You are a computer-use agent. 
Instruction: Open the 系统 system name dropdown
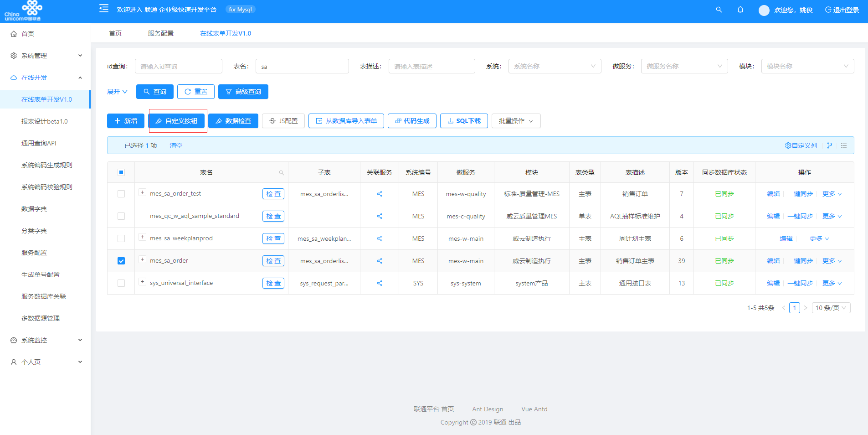(555, 66)
